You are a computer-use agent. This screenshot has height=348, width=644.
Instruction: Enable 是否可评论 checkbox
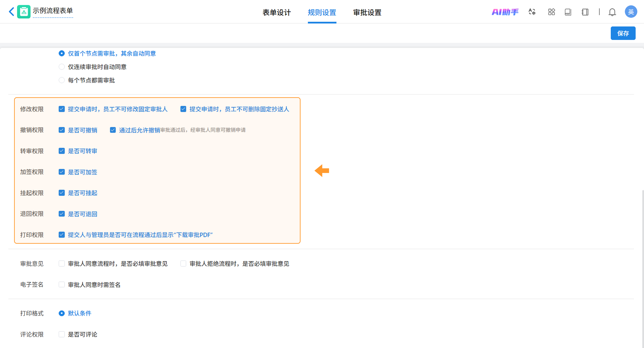coord(62,334)
